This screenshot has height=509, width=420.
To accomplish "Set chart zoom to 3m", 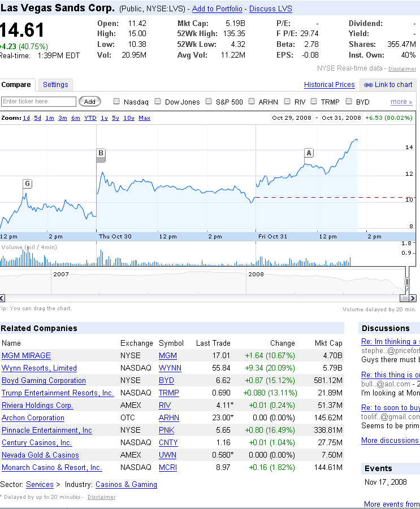I will pos(63,118).
